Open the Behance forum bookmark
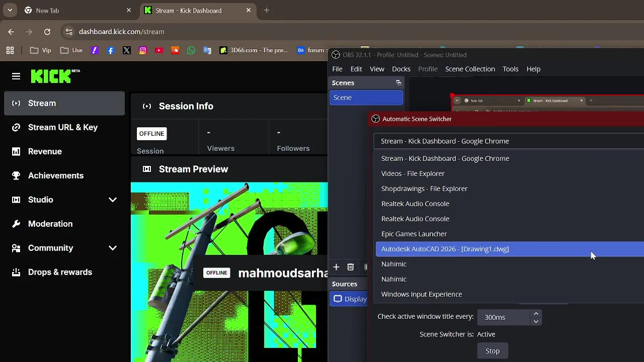Viewport: 644px width, 362px height. click(x=312, y=50)
